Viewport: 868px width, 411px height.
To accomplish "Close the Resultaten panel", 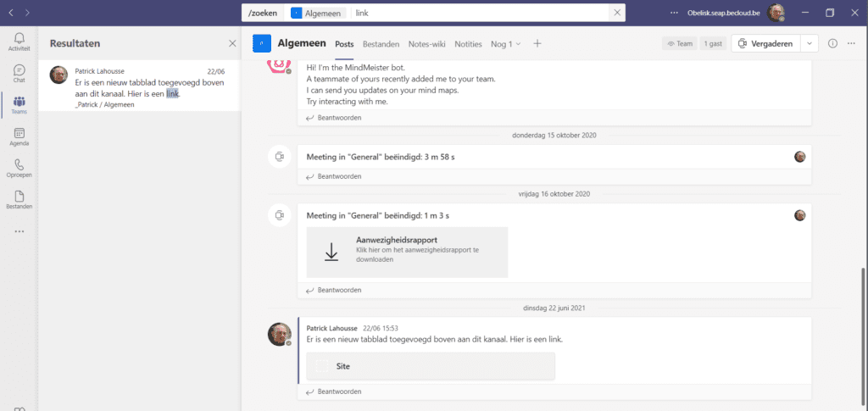I will (x=232, y=44).
